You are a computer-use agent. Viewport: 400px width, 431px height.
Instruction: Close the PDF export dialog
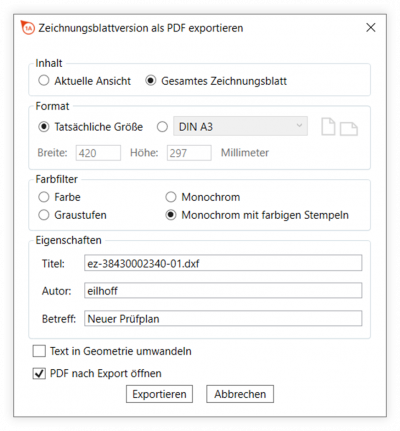coord(371,28)
